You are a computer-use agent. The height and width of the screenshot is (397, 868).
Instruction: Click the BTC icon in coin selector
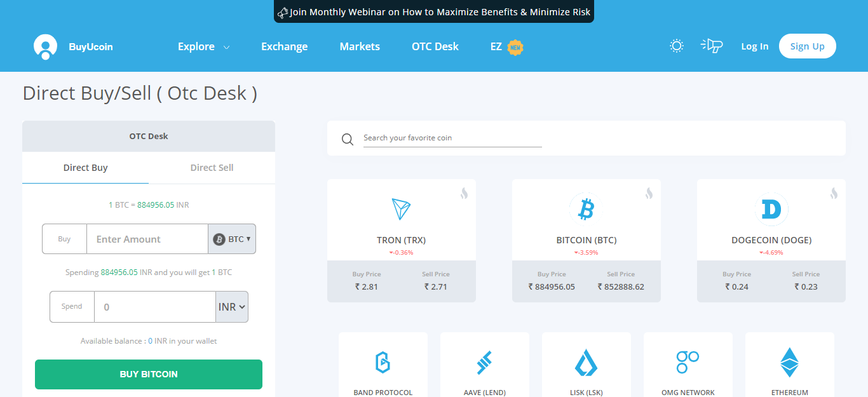pos(219,239)
